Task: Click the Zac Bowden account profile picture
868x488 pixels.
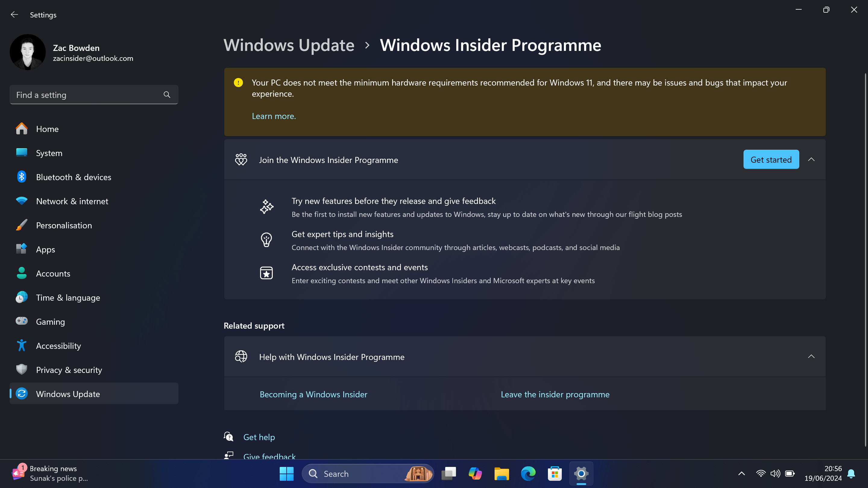Action: tap(27, 52)
